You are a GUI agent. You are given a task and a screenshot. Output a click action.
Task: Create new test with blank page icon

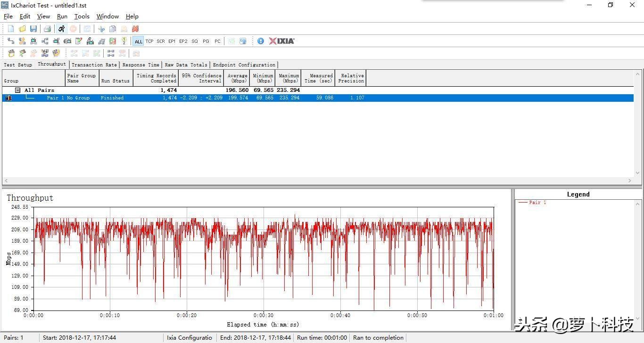point(11,29)
